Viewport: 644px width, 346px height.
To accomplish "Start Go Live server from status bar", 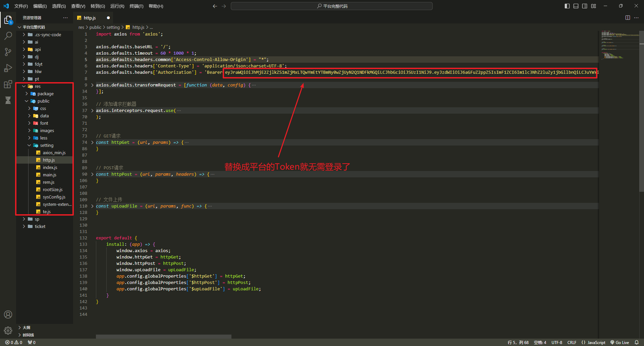I will click(620, 342).
